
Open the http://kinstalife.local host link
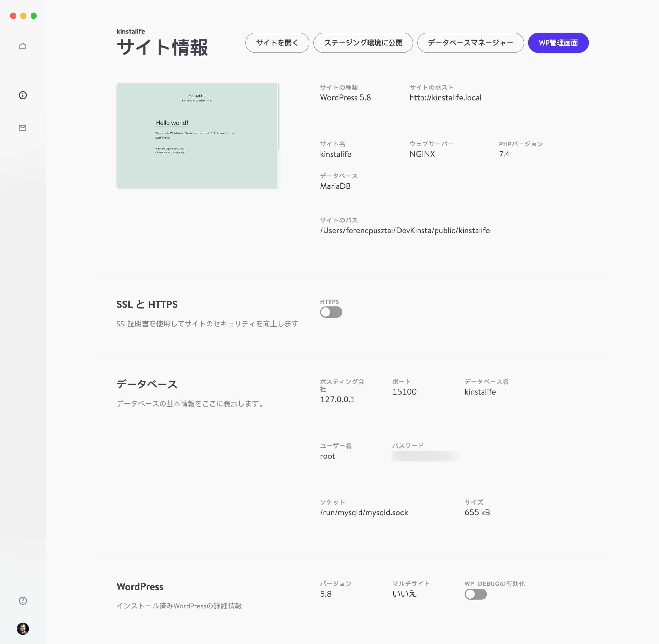tap(445, 97)
